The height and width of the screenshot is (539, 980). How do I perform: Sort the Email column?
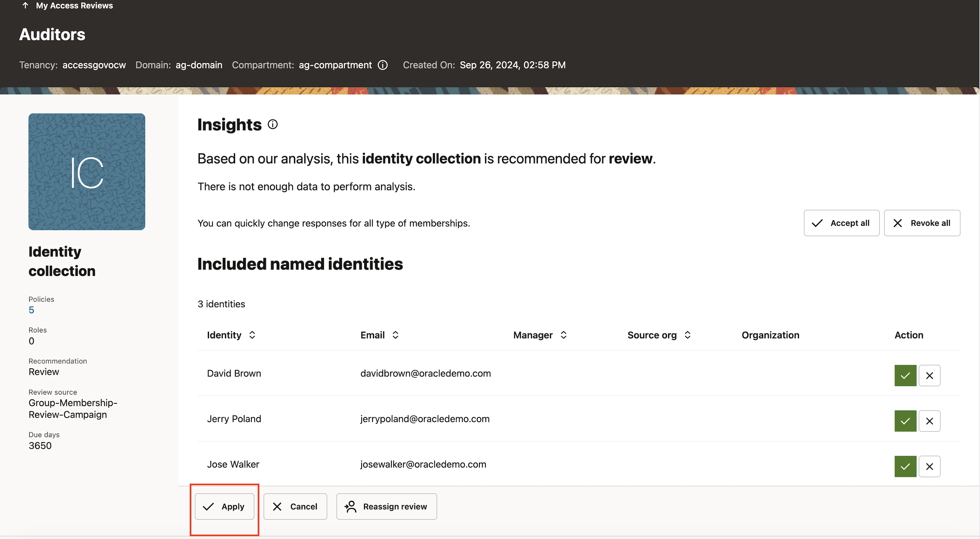pos(395,335)
